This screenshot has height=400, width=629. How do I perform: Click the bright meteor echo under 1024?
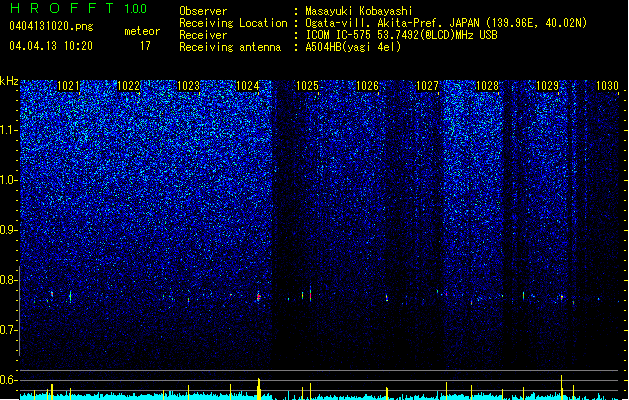point(258,297)
